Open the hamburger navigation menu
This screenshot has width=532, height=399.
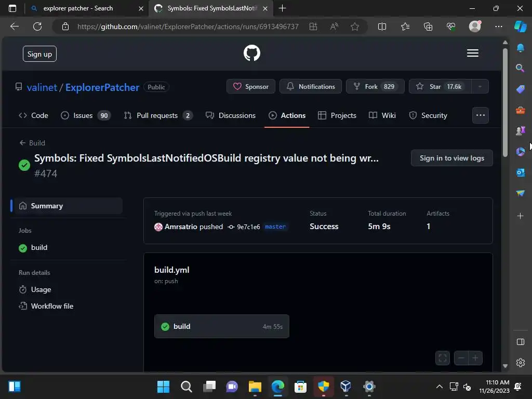473,54
